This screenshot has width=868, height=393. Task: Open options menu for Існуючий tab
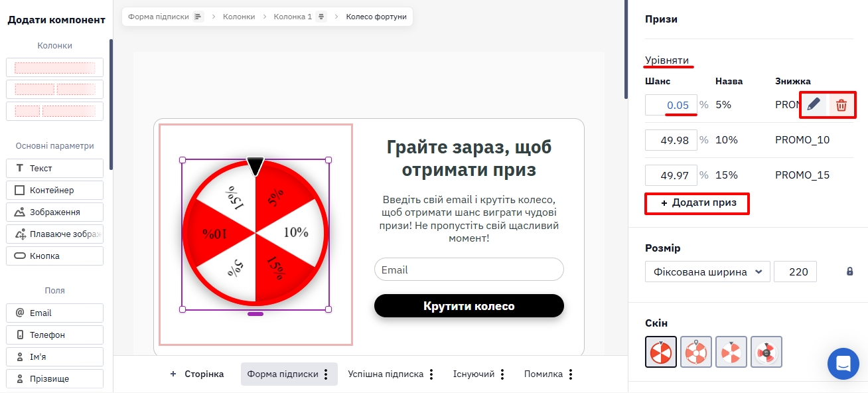[x=502, y=374]
